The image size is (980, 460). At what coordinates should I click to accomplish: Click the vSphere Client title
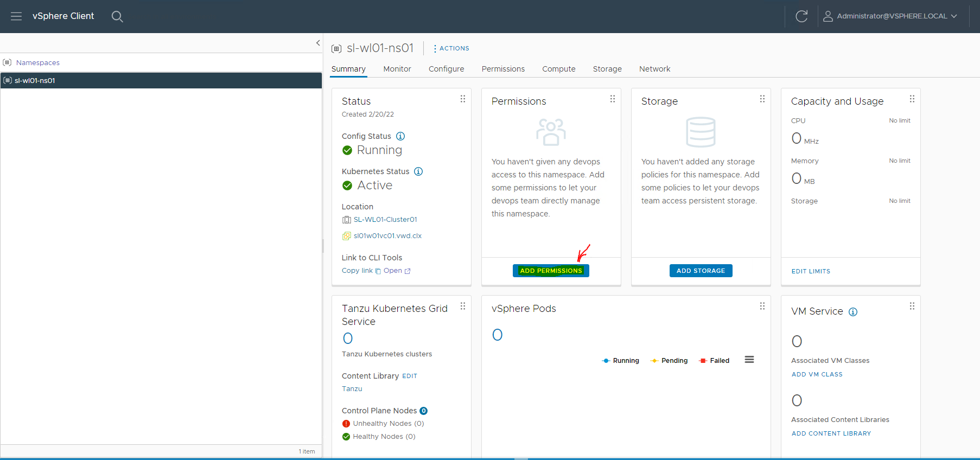(63, 16)
